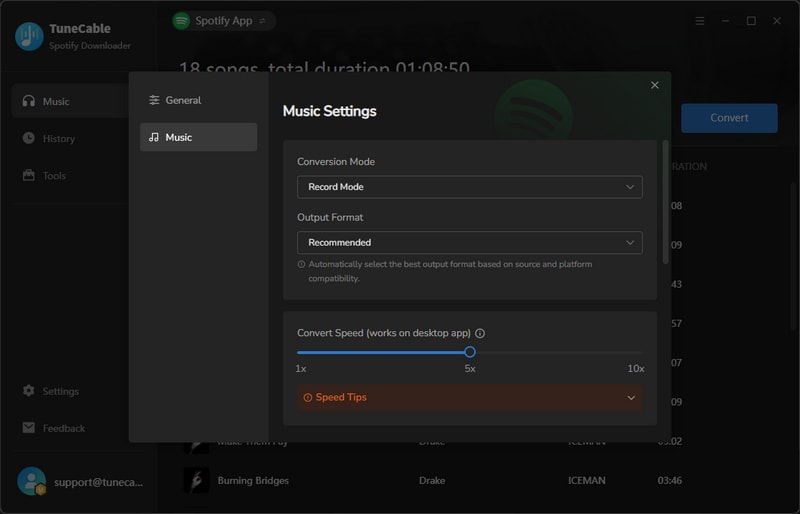Click the support@tuneca... account name
Viewport: 800px width, 514px height.
pyautogui.click(x=98, y=482)
